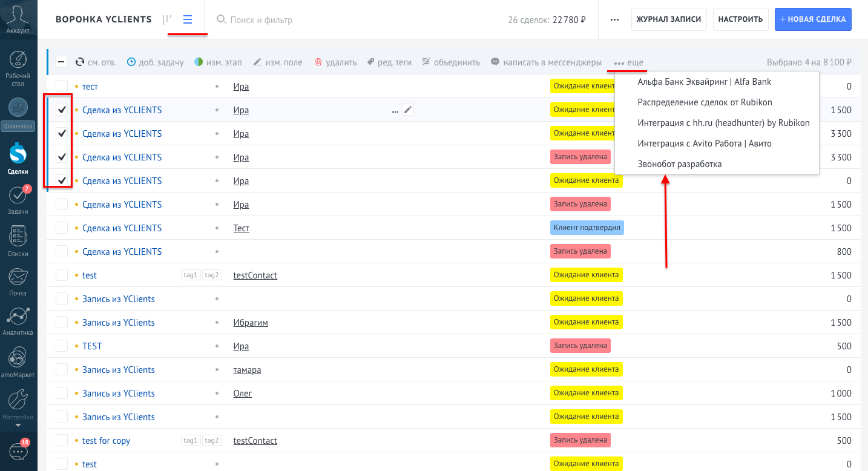Click Запись удалена label in TEST row
The height and width of the screenshot is (471, 868).
580,346
